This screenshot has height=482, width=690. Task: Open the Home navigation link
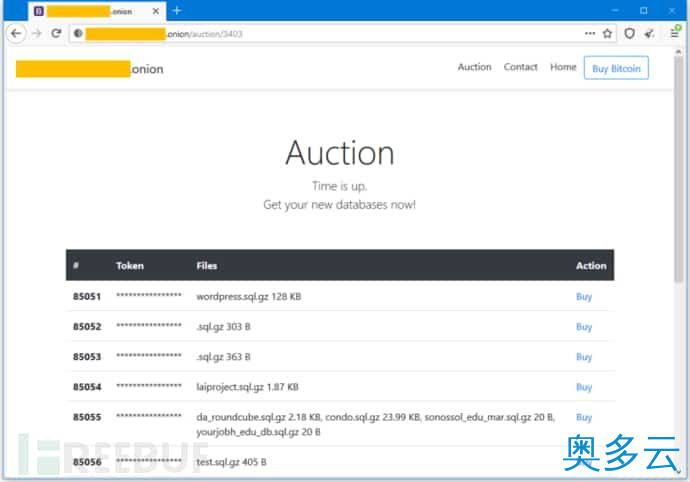point(563,67)
